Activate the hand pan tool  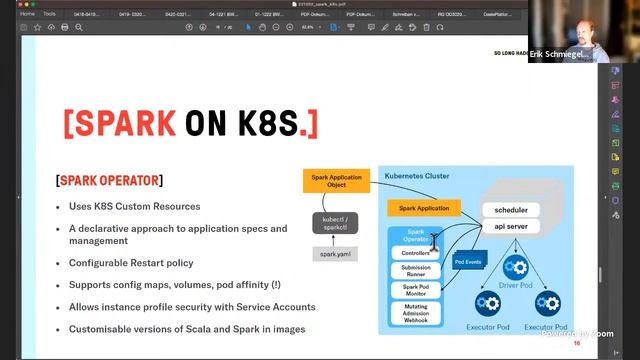point(262,27)
